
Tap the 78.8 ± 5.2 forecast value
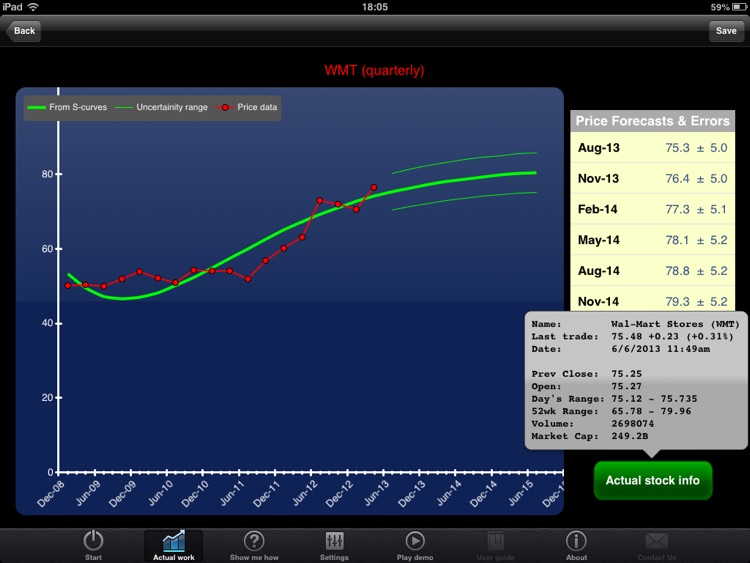click(696, 271)
